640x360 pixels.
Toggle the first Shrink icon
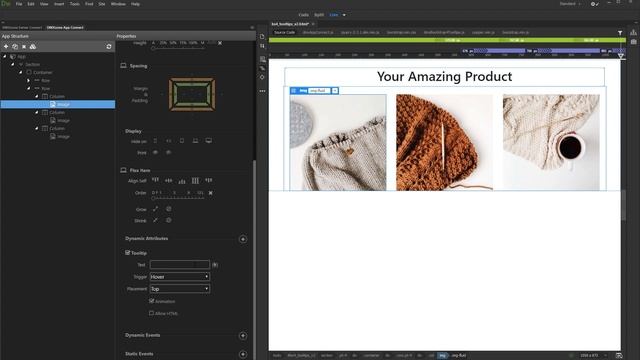[155, 220]
